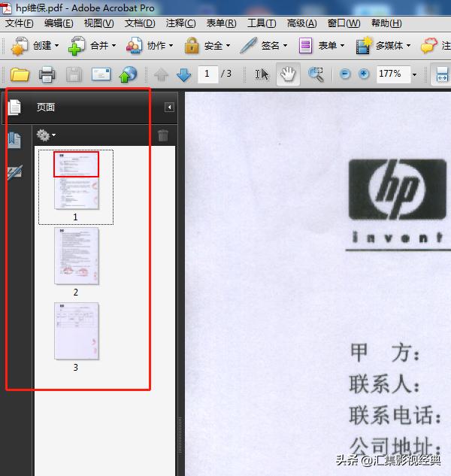The height and width of the screenshot is (476, 451).
Task: Click the 签名 (Sign) toolbar button
Action: 262,46
